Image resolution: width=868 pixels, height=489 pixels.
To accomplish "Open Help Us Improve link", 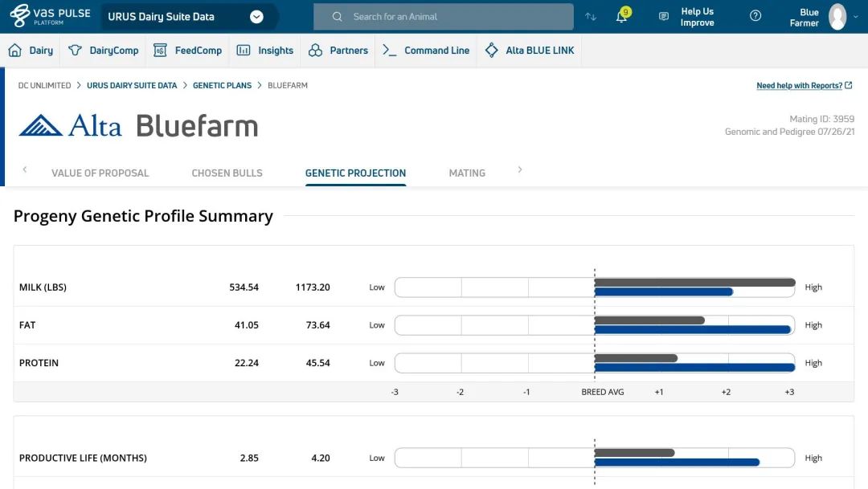I will 697,17.
